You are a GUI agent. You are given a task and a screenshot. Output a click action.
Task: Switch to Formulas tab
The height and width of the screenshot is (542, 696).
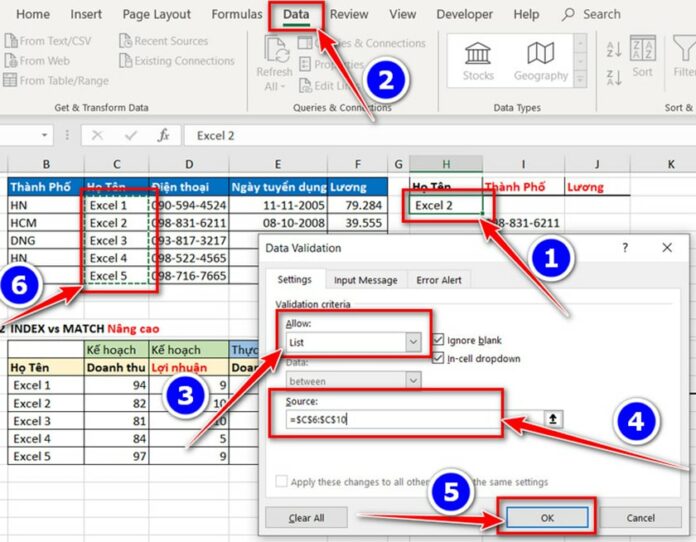[237, 14]
